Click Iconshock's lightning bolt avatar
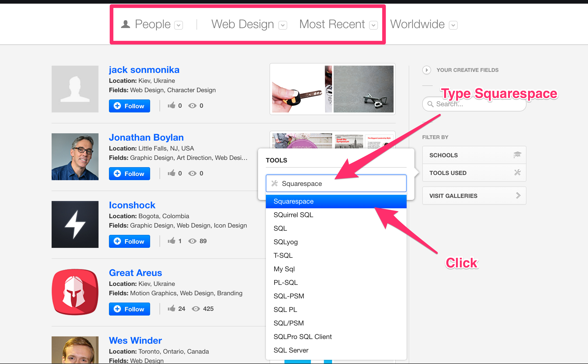588x364 pixels. pos(75,224)
